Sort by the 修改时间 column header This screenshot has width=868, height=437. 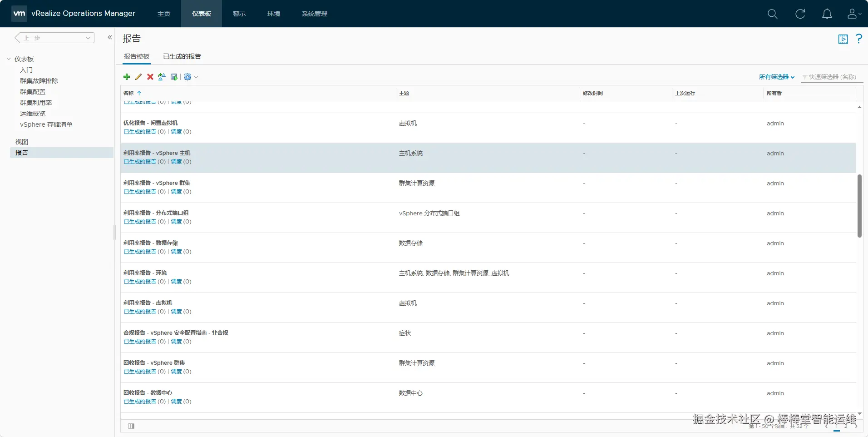(x=593, y=93)
